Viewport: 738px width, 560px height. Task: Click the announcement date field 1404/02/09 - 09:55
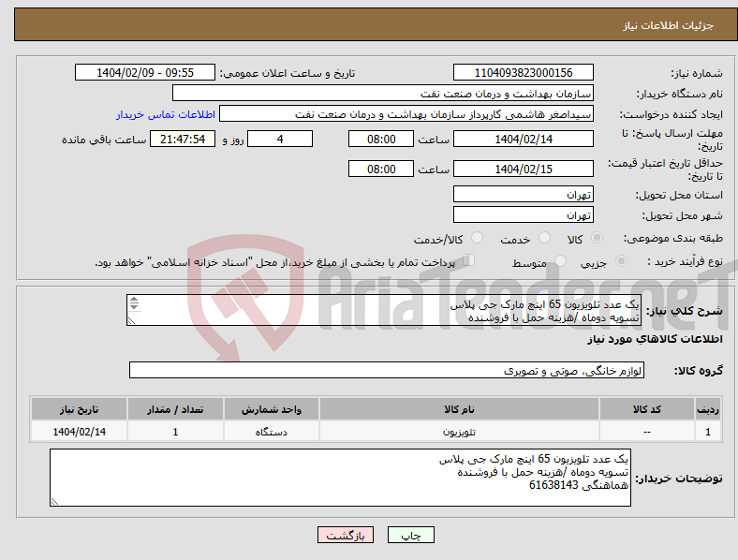(145, 72)
